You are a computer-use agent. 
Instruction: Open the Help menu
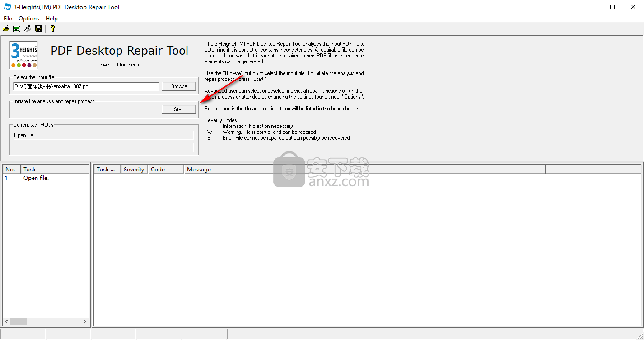tap(51, 19)
